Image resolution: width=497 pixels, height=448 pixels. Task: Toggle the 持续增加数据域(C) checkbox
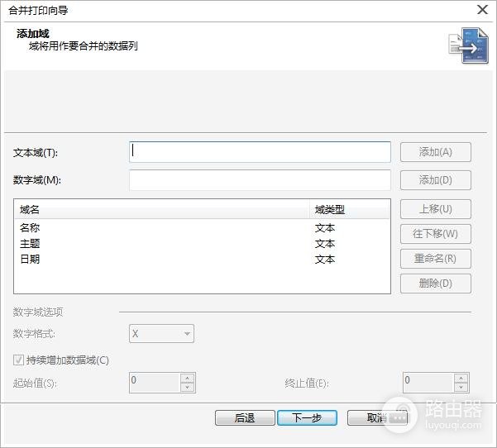[x=18, y=360]
